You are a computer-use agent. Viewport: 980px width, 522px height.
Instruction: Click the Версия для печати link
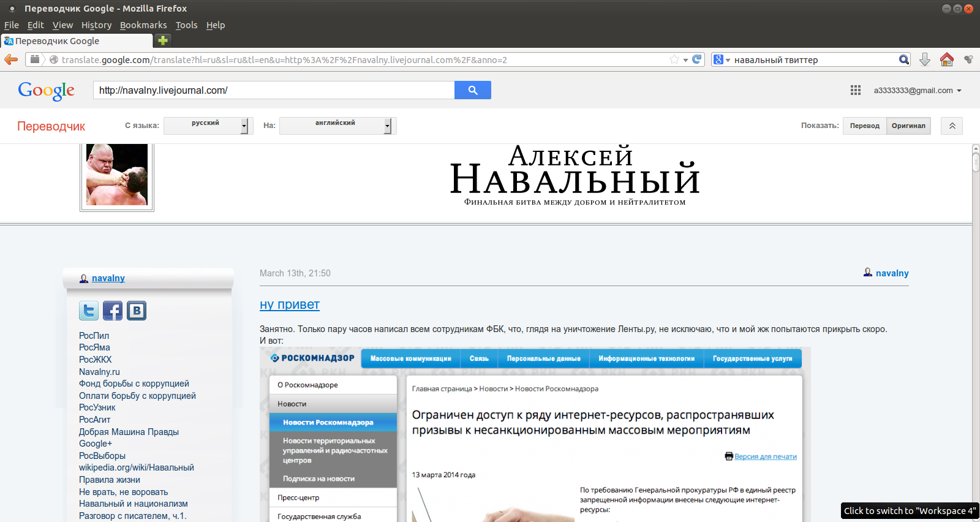(x=766, y=456)
